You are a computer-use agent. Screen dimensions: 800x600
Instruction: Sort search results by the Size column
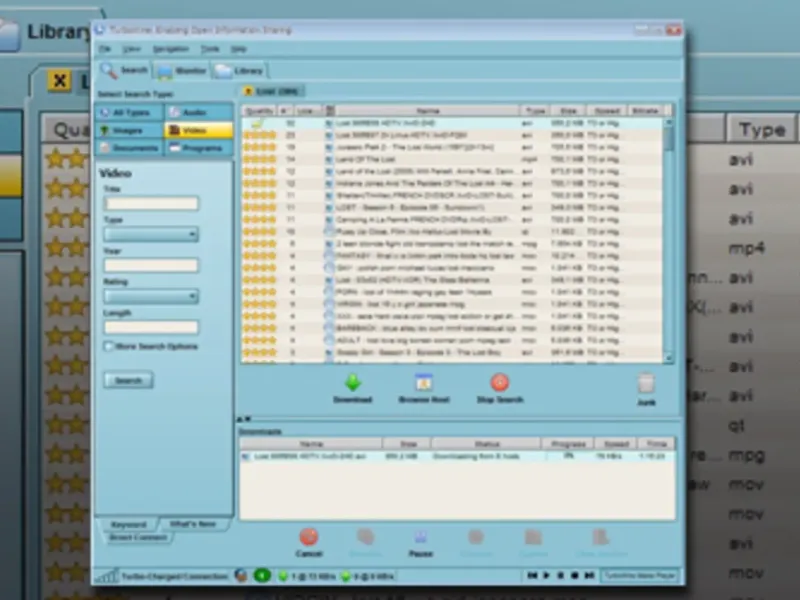pyautogui.click(x=568, y=111)
